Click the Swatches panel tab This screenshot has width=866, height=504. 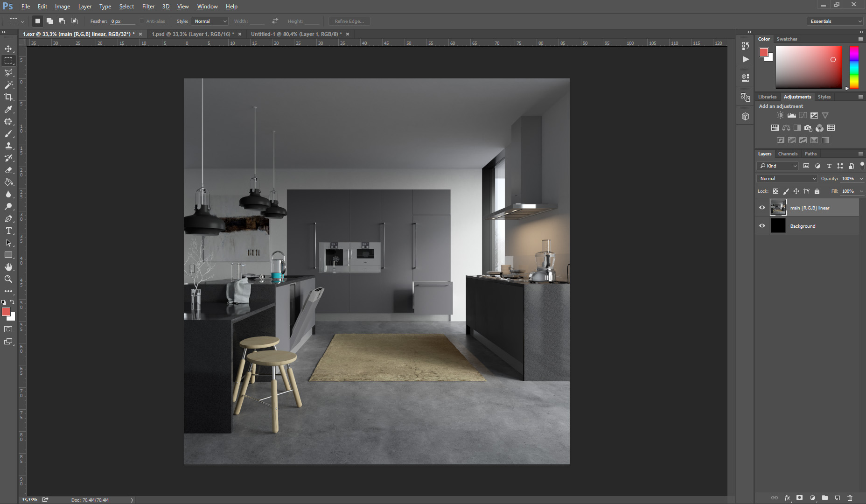(x=787, y=39)
